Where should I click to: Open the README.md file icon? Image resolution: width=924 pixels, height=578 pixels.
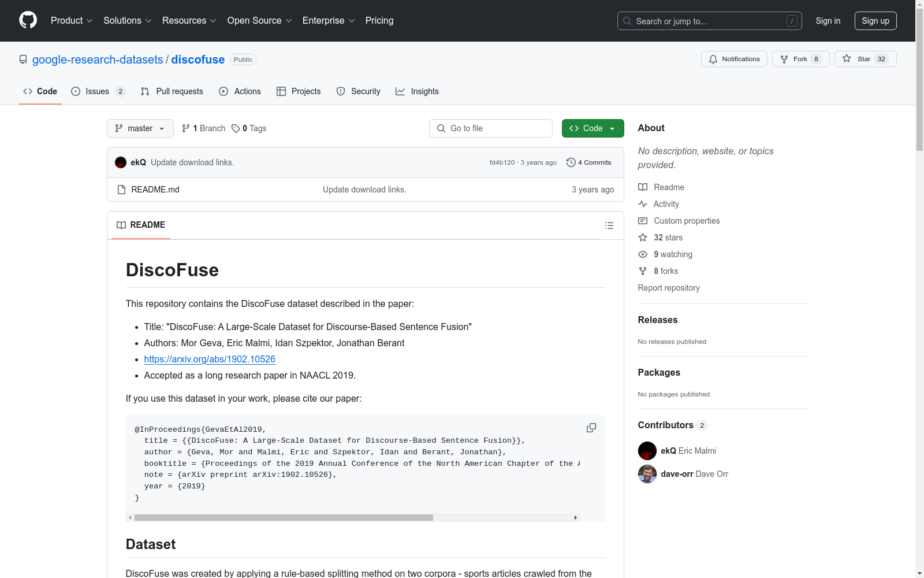coord(121,190)
